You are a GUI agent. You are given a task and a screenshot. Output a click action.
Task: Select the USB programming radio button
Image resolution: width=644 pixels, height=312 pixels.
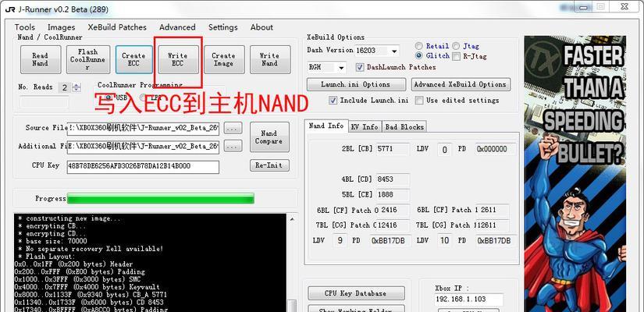pyautogui.click(x=109, y=97)
